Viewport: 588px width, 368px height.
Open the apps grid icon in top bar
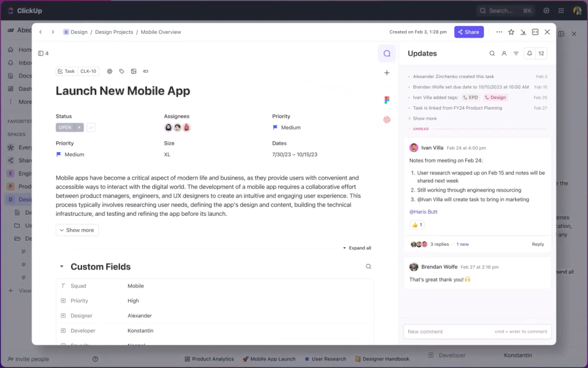tap(561, 10)
